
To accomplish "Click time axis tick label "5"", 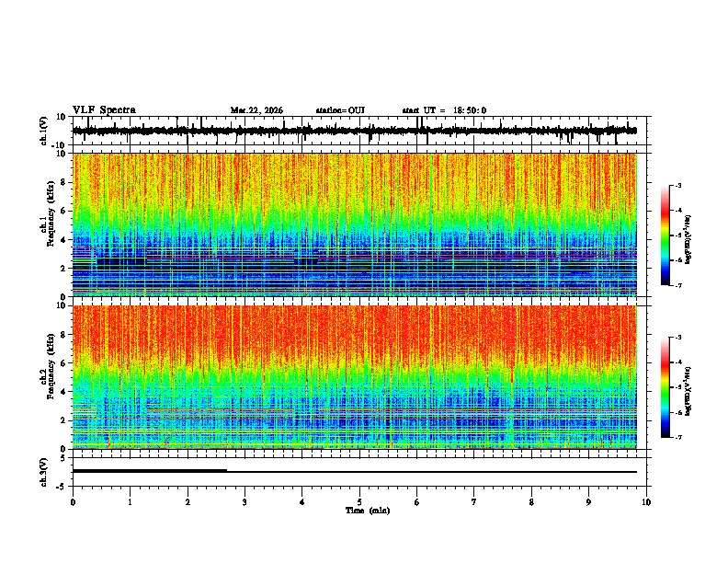I will click(x=359, y=502).
